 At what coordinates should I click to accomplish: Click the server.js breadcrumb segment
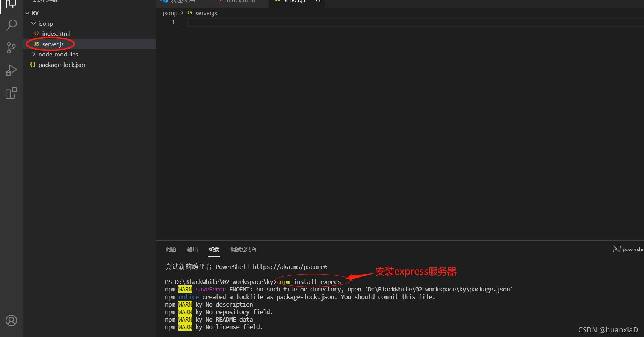coord(206,13)
